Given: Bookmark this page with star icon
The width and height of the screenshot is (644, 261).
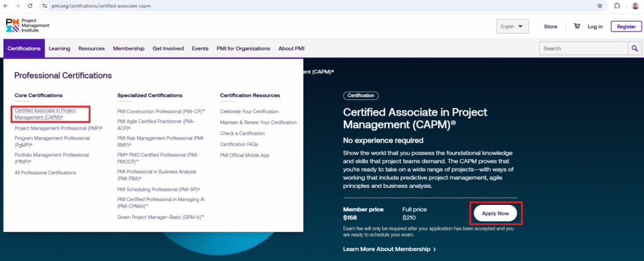Looking at the screenshot, I should tap(600, 6).
